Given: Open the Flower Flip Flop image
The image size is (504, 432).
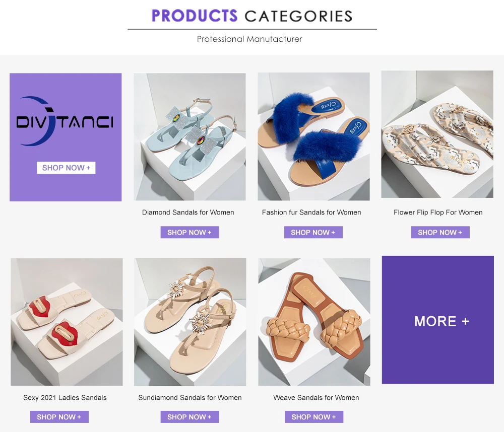Looking at the screenshot, I should (x=437, y=134).
